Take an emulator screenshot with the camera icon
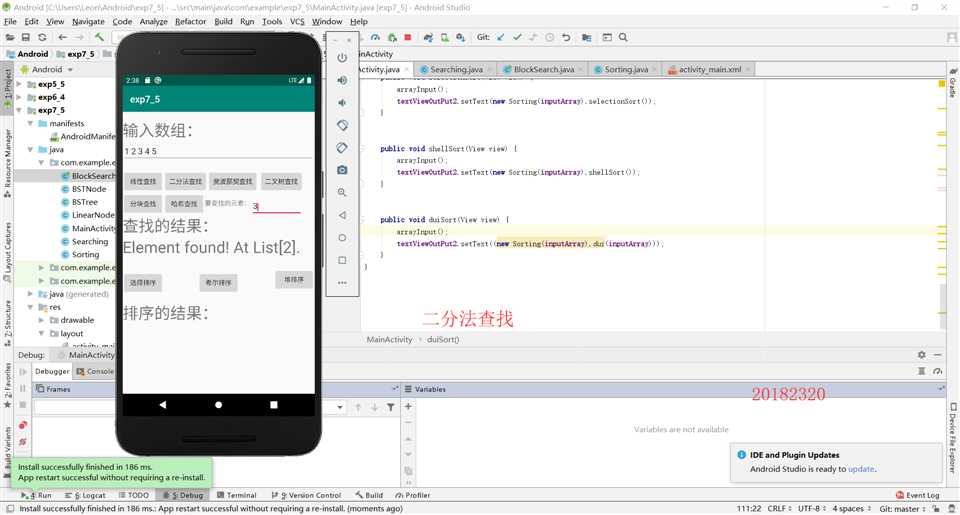The image size is (960, 515). click(342, 170)
